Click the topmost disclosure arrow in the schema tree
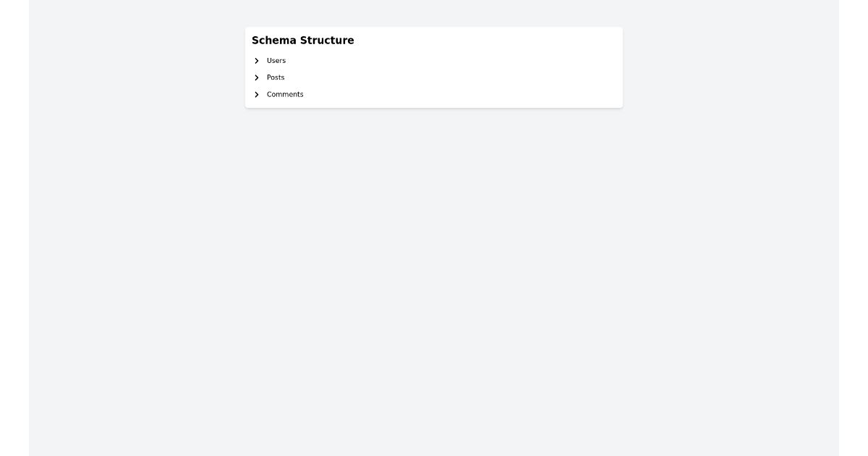This screenshot has height=456, width=868. pyautogui.click(x=257, y=61)
